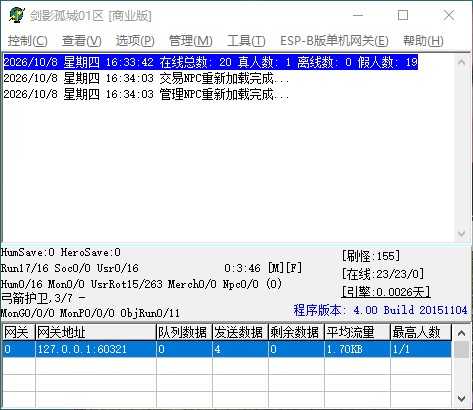Click the 1/1 max players cell
This screenshot has height=410, width=473.
point(421,349)
